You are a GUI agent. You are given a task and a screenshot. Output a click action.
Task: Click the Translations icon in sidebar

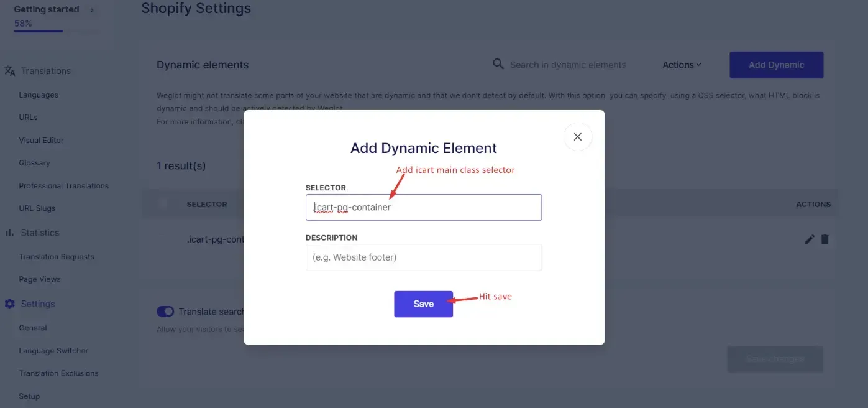(10, 71)
